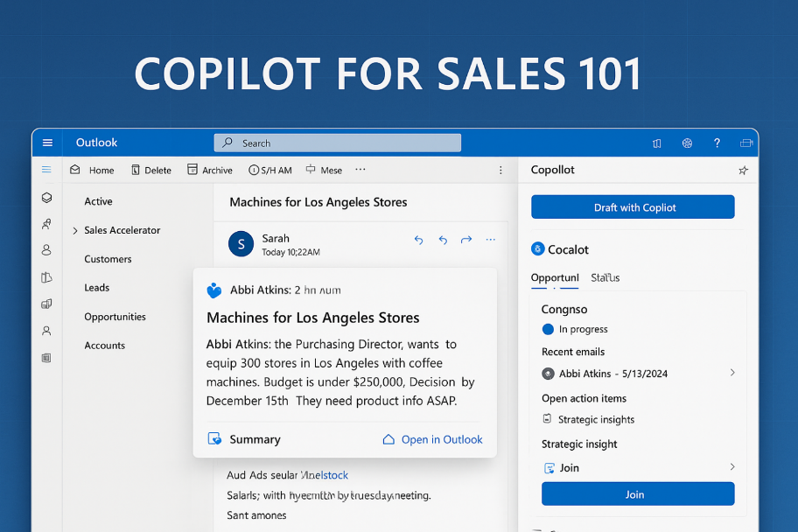
Task: Click the Search magnifier in the search bar
Action: pyautogui.click(x=227, y=143)
